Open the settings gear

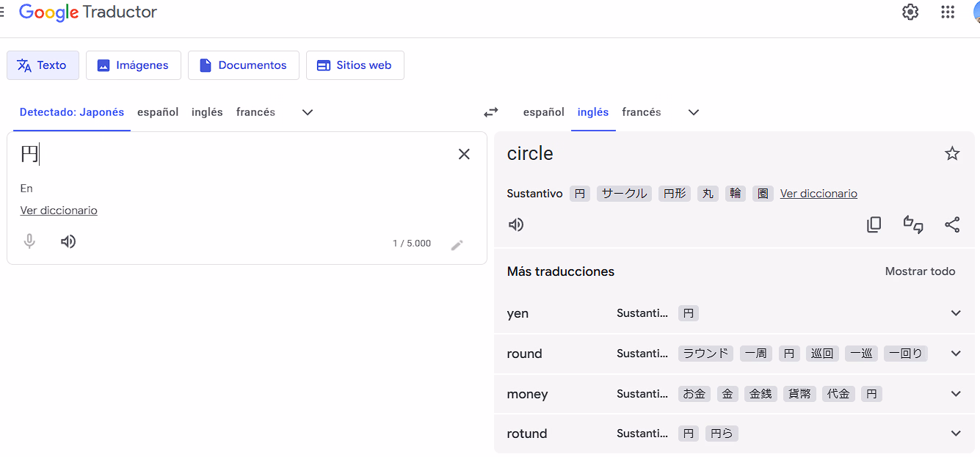(x=910, y=12)
